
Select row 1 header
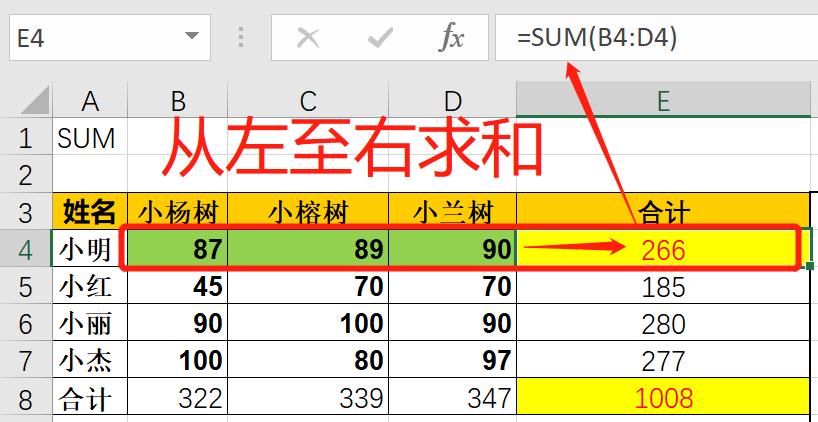[26, 137]
